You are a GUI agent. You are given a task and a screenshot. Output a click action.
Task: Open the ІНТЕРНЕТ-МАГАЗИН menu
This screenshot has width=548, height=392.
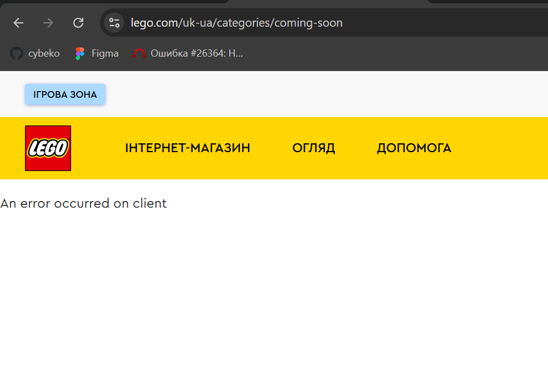tap(188, 148)
